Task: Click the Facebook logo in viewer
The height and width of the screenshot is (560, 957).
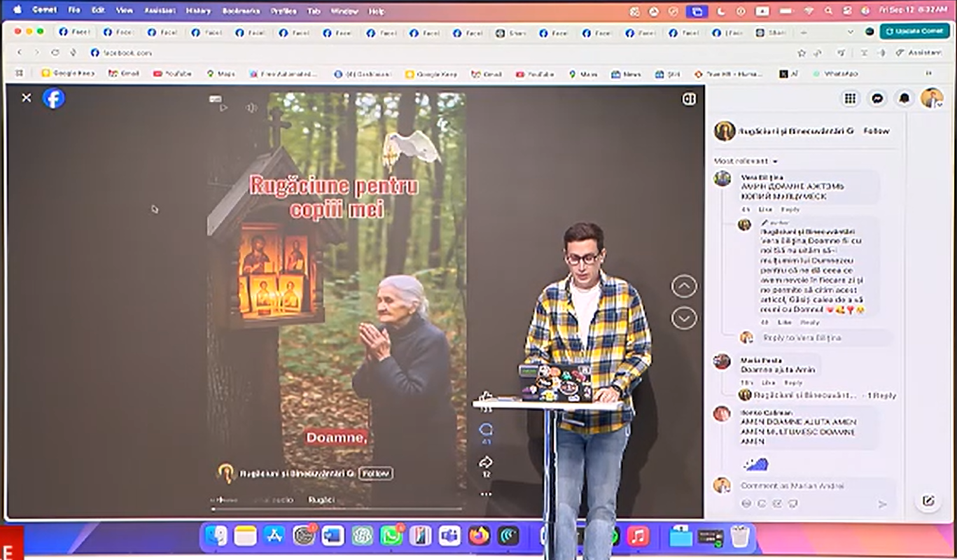Action: coord(54,99)
